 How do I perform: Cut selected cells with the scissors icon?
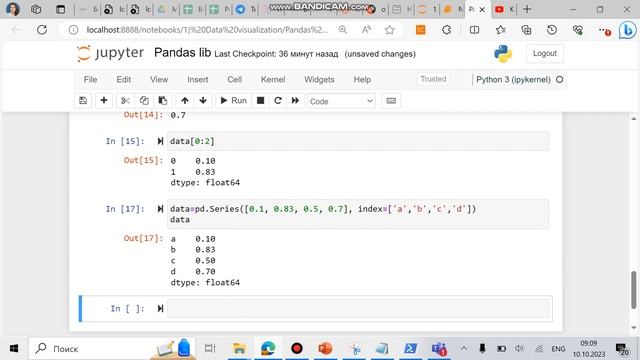pyautogui.click(x=125, y=101)
